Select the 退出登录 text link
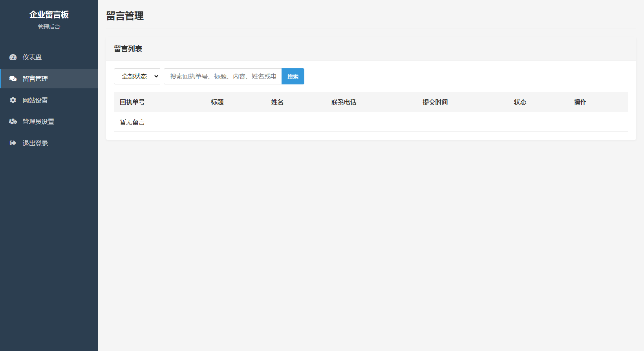The width and height of the screenshot is (644, 351). tap(35, 143)
